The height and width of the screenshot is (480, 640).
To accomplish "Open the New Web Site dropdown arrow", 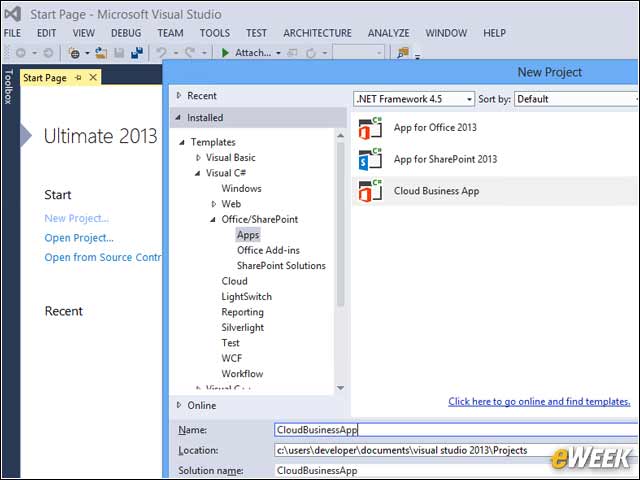I will coord(87,53).
